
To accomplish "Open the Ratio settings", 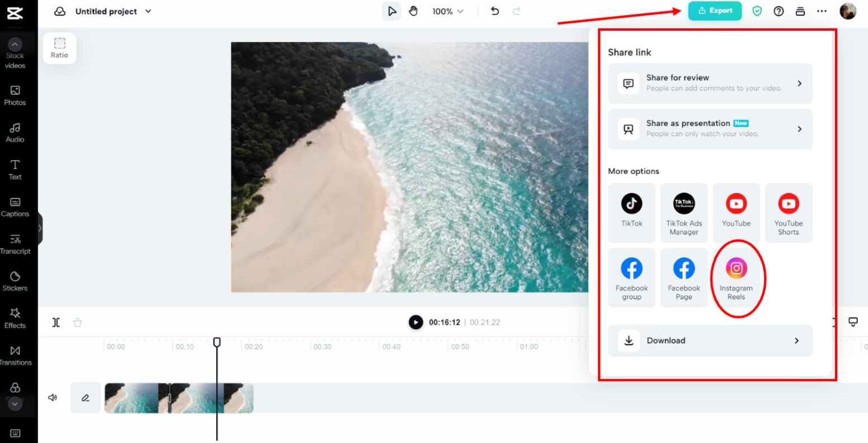I will tap(59, 48).
